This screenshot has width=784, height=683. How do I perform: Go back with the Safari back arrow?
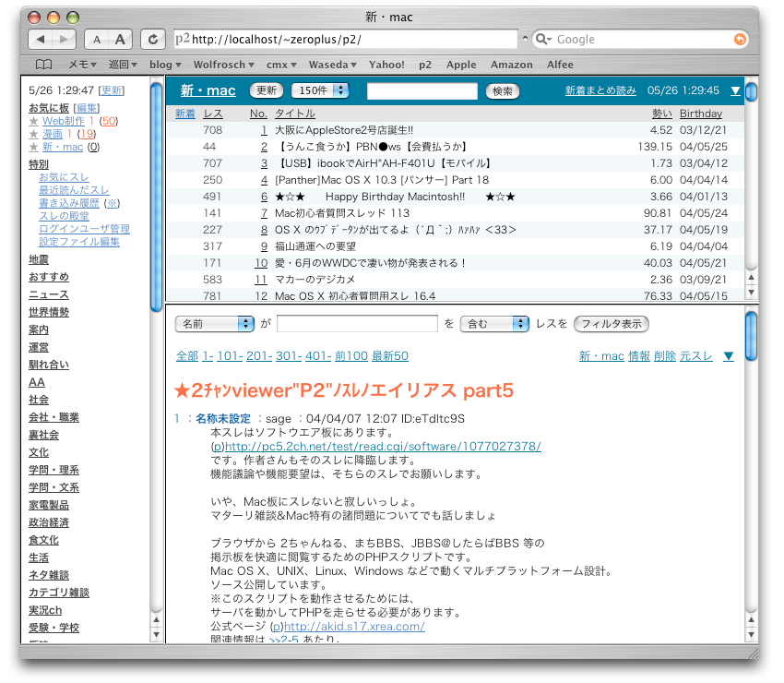41,39
